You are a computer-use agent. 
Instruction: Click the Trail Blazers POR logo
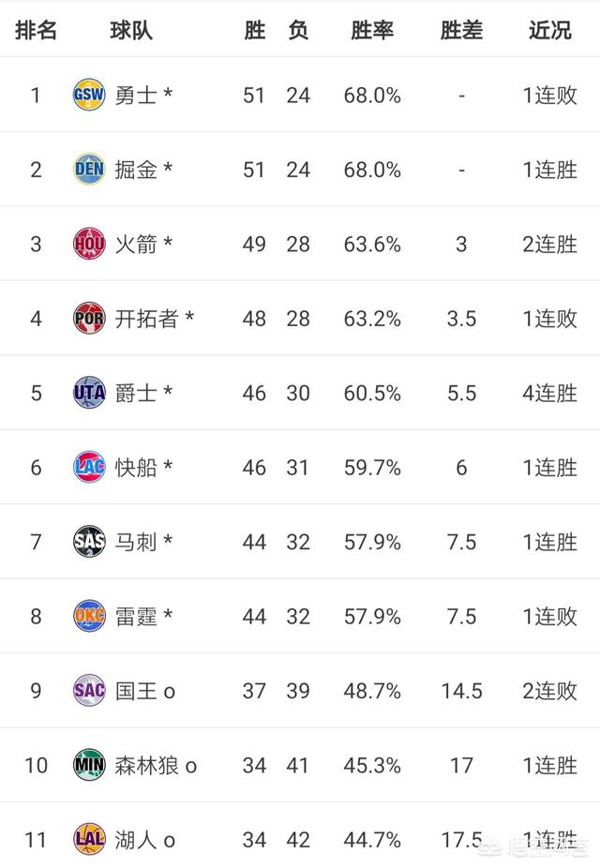pos(89,319)
